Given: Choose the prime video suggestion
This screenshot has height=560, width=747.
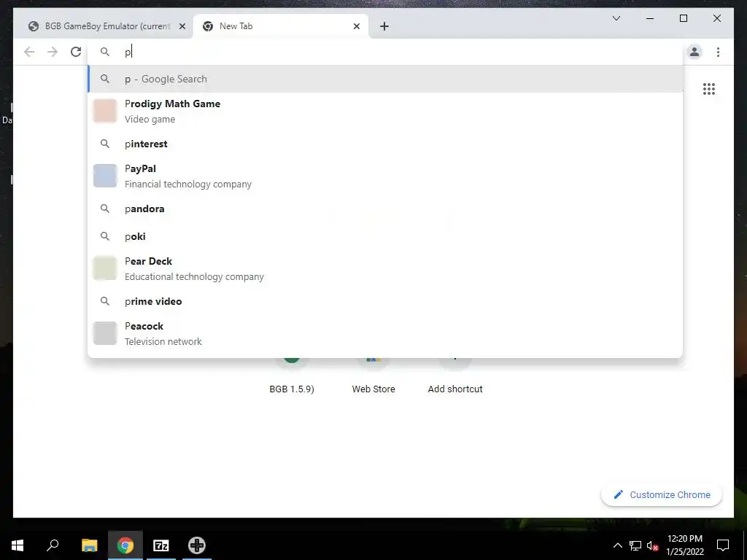Looking at the screenshot, I should point(385,301).
